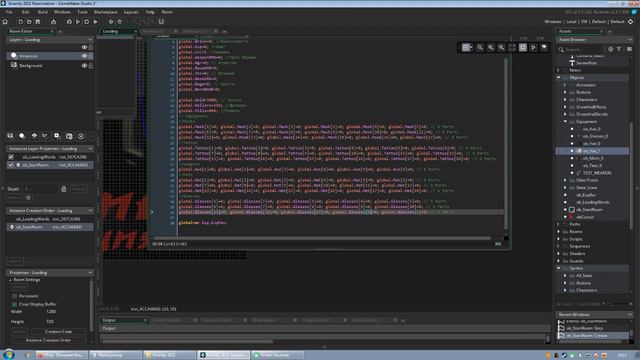Expand the Rooms folder

click(x=559, y=231)
